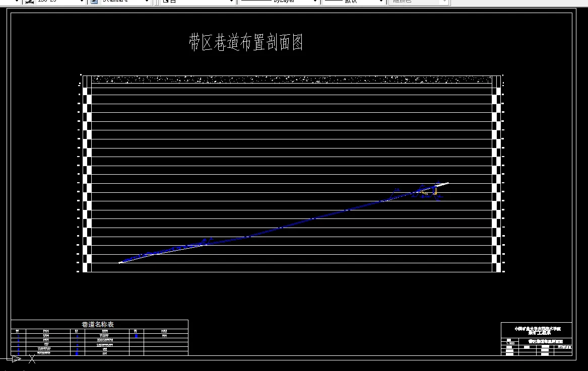Open the ByLayer linetype dropdown
The width and height of the screenshot is (588, 371).
click(279, 2)
